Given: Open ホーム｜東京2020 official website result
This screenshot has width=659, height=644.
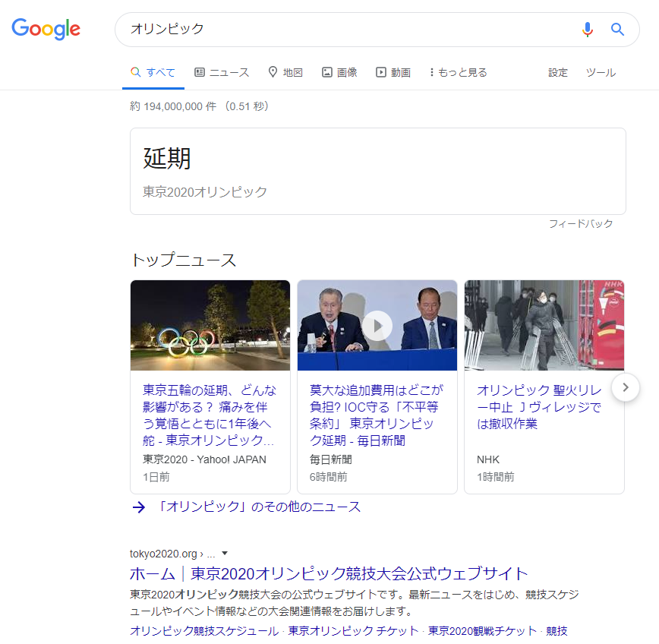Looking at the screenshot, I should [329, 573].
